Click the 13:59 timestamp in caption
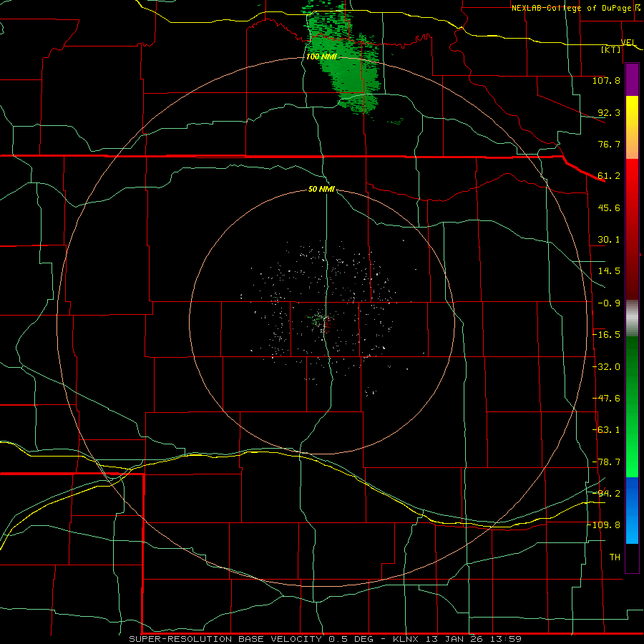Image resolution: width=644 pixels, height=644 pixels. 504,639
